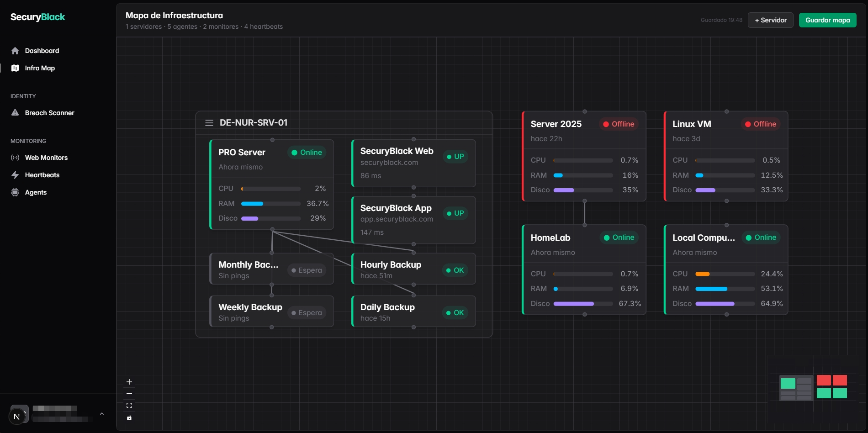868x433 pixels.
Task: Click the Dashboard home icon
Action: pos(15,51)
